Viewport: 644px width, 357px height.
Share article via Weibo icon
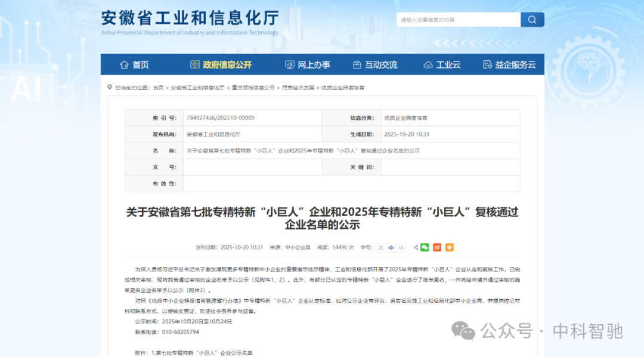tap(437, 247)
